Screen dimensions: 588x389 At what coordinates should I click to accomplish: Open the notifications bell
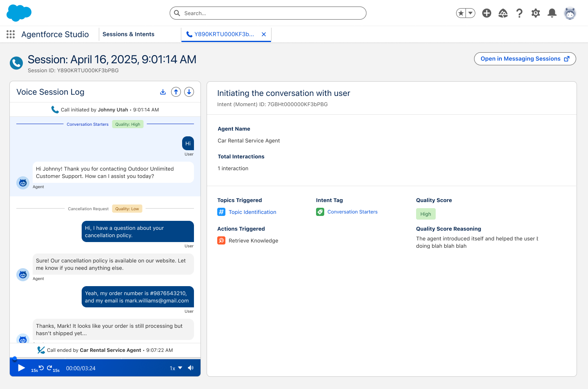(552, 13)
